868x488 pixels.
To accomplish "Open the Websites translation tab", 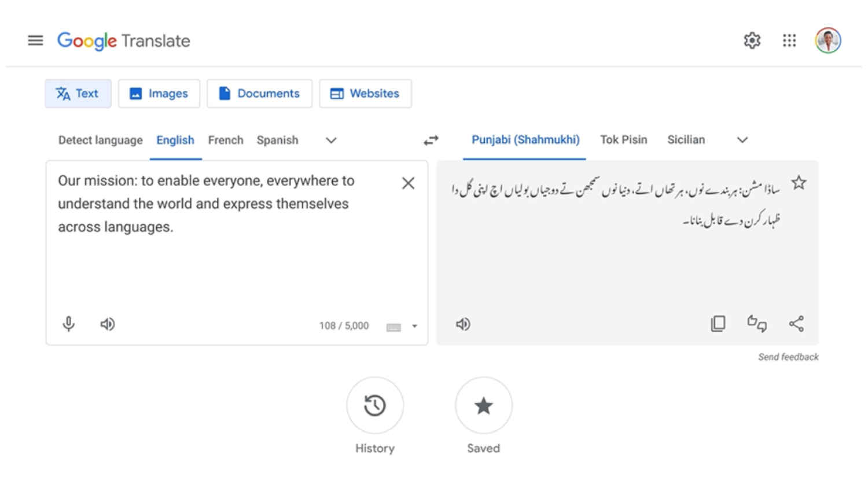I will pyautogui.click(x=365, y=93).
